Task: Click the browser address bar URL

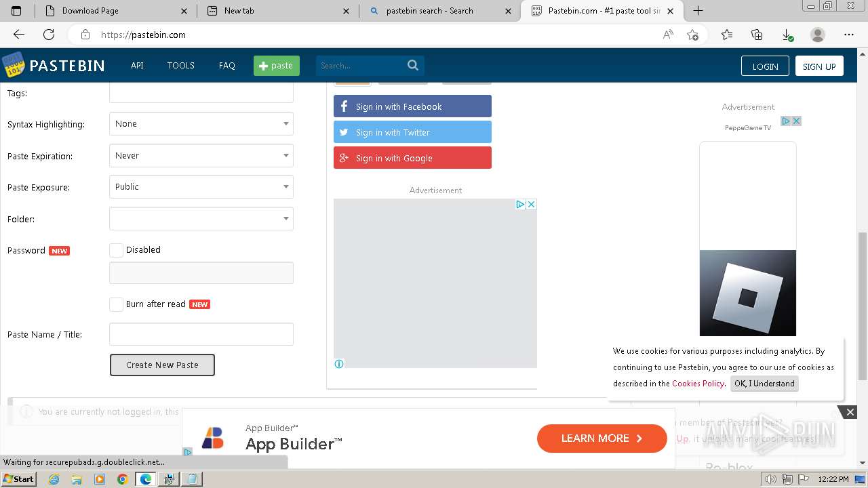Action: pos(143,35)
